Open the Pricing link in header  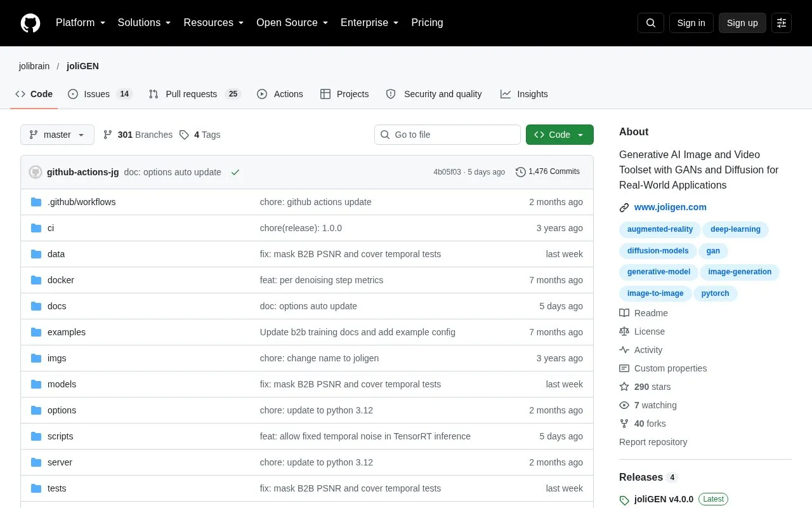click(x=427, y=23)
